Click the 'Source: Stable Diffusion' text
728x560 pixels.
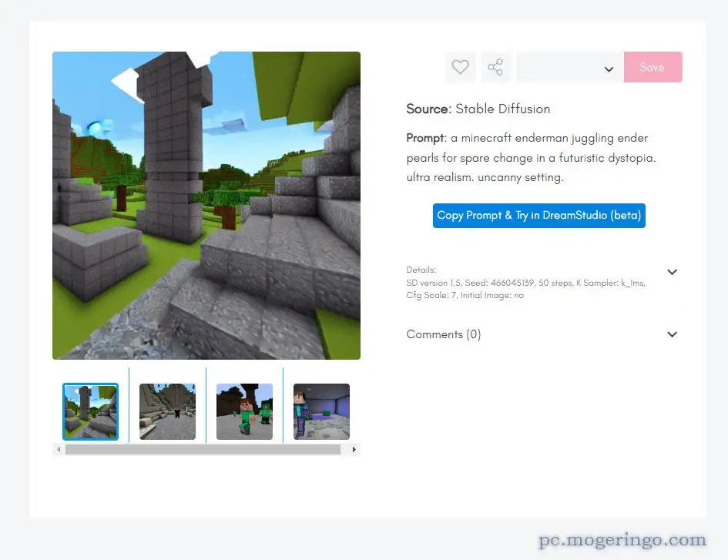pyautogui.click(x=478, y=109)
